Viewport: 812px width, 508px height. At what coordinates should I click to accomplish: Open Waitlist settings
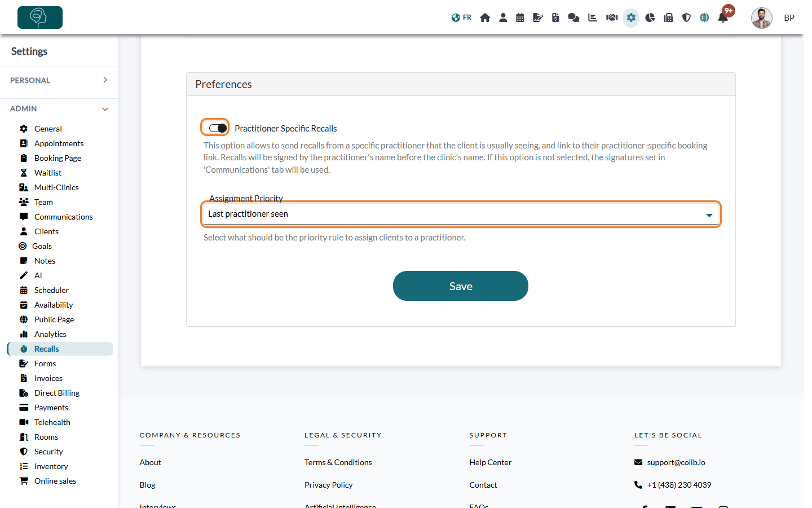point(48,173)
